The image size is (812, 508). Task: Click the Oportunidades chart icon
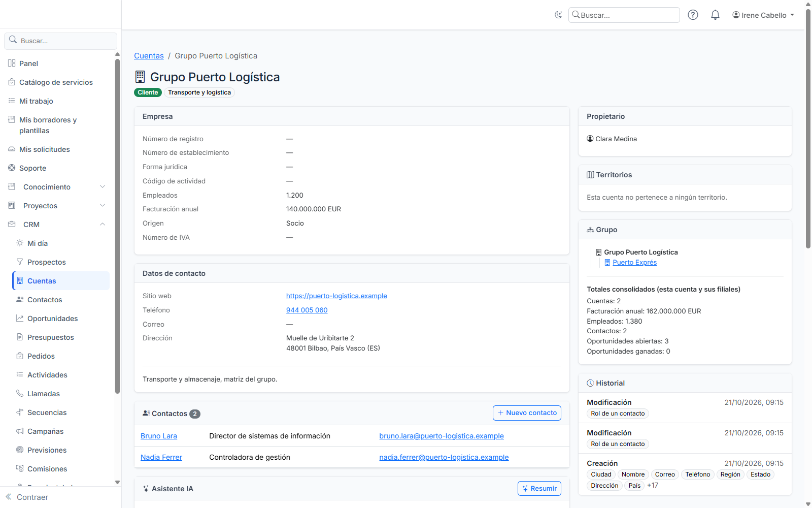(20, 319)
